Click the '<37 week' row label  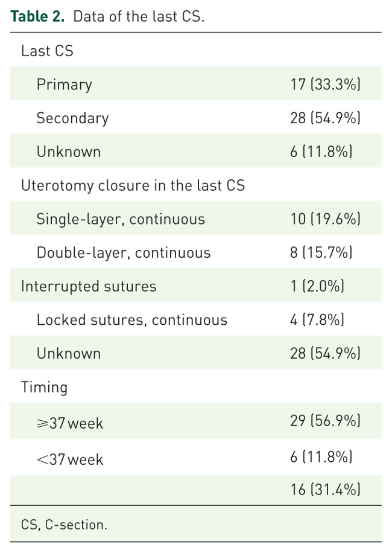pyautogui.click(x=70, y=459)
